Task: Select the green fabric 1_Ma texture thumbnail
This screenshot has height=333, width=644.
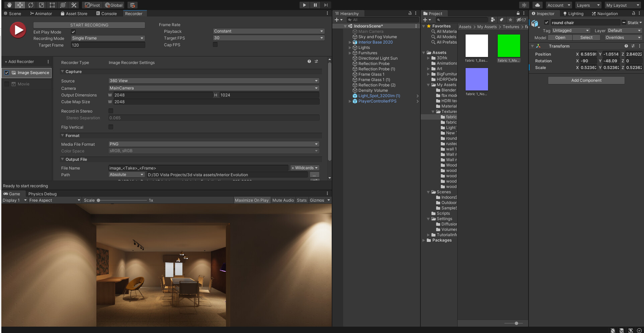Action: coord(509,45)
